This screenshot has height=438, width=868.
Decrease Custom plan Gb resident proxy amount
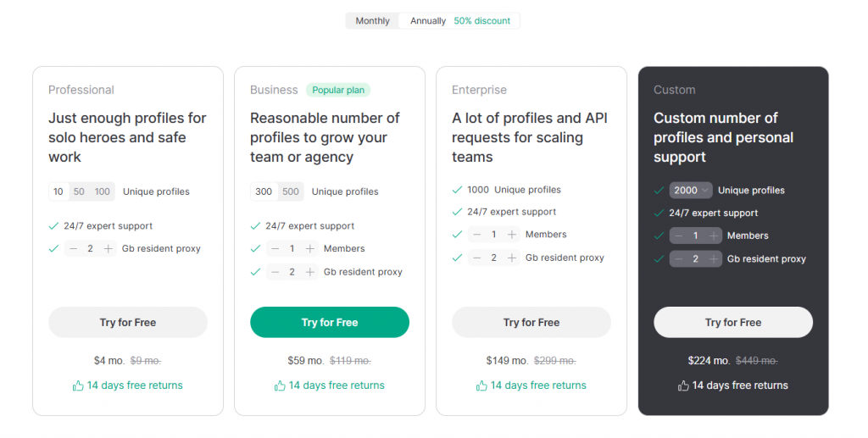tap(678, 259)
